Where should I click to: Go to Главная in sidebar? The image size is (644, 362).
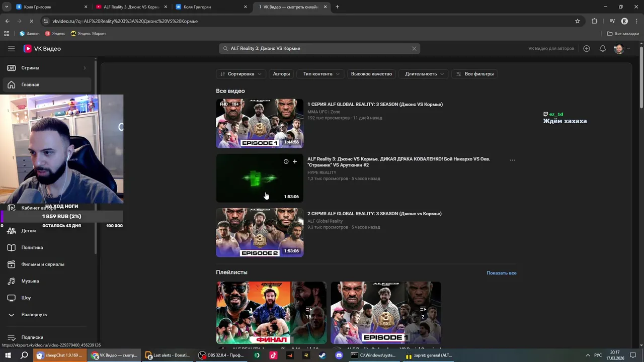(x=46, y=84)
